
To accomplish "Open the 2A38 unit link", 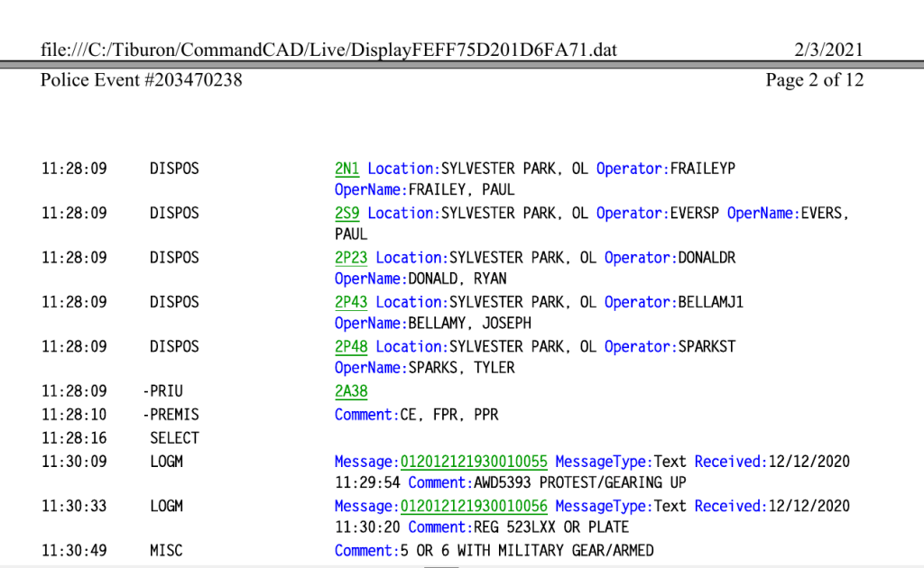I will (x=351, y=391).
